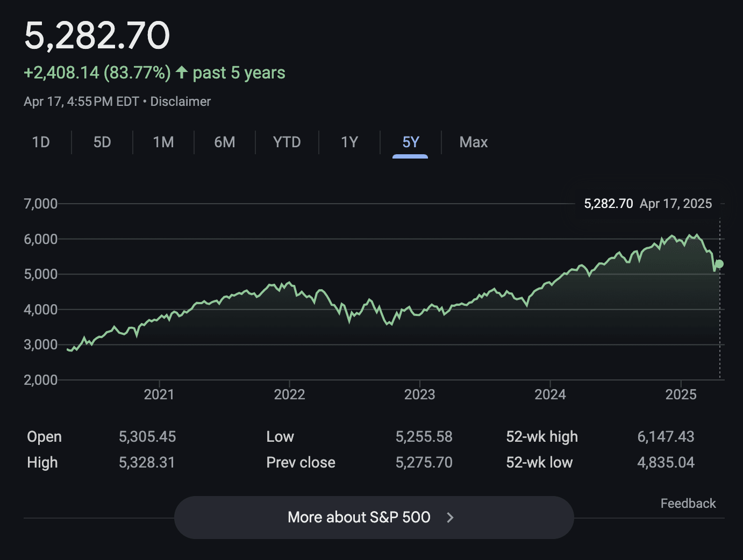This screenshot has height=560, width=743.
Task: Click the 2023 label on the x-axis
Action: click(420, 395)
